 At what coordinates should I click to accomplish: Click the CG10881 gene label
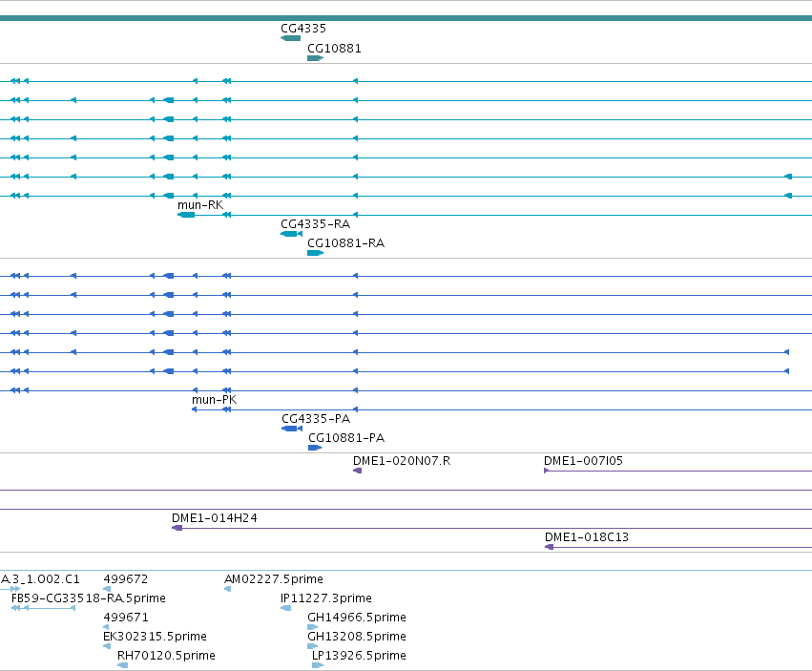tap(334, 48)
